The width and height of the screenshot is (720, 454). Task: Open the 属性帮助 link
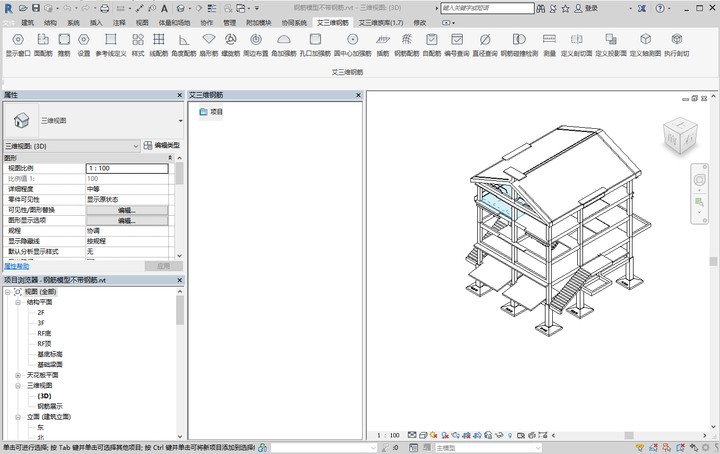(x=17, y=266)
